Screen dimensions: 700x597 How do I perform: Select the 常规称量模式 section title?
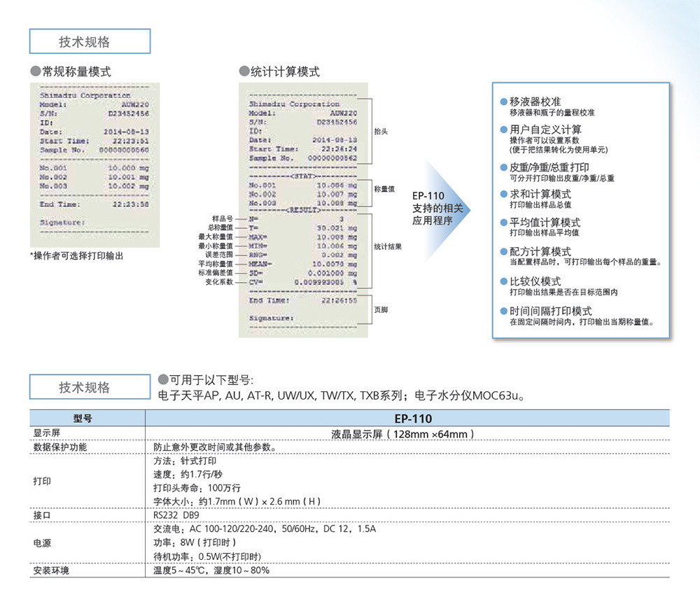pos(76,71)
